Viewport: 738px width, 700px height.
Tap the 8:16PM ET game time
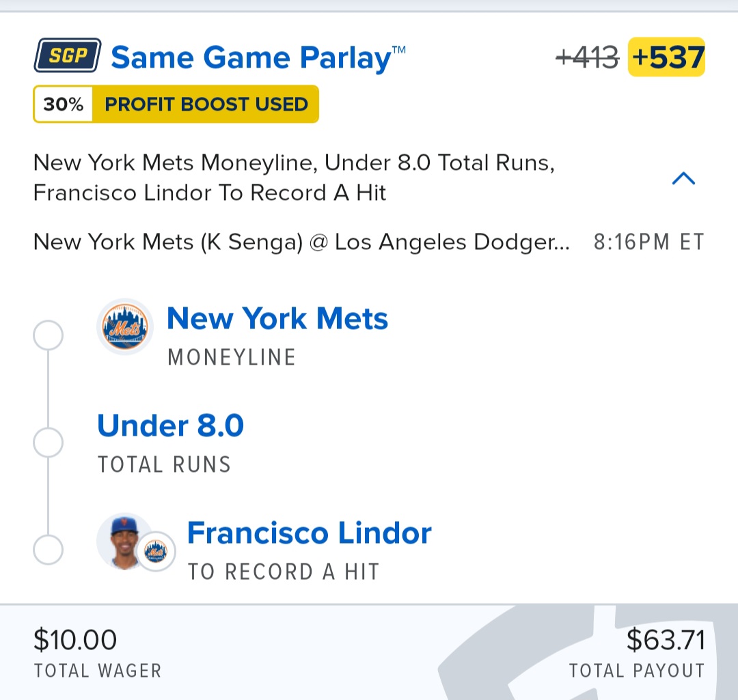[x=648, y=242]
